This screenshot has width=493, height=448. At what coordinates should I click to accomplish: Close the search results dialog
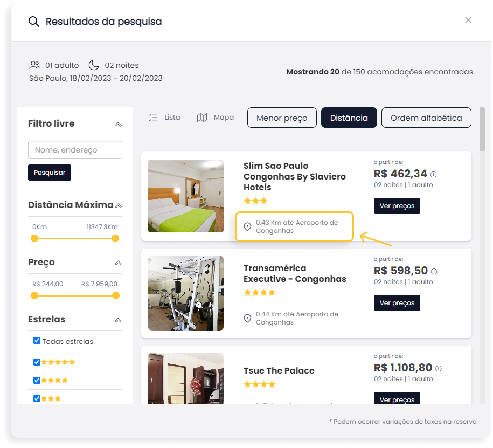pos(468,20)
